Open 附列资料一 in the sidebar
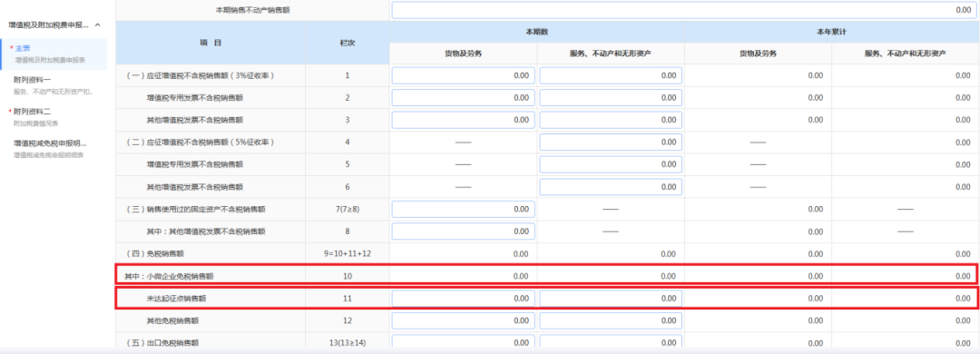The width and height of the screenshot is (980, 354). [54, 85]
